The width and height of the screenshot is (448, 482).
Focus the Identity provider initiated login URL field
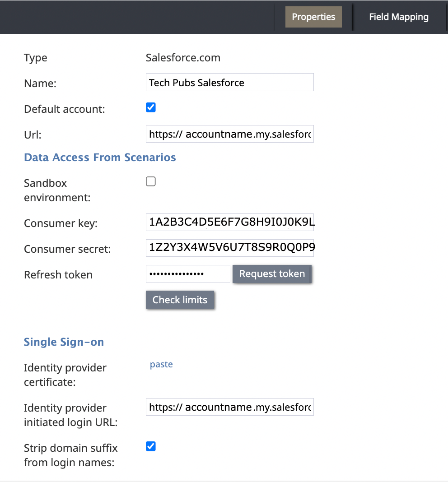[x=230, y=407]
